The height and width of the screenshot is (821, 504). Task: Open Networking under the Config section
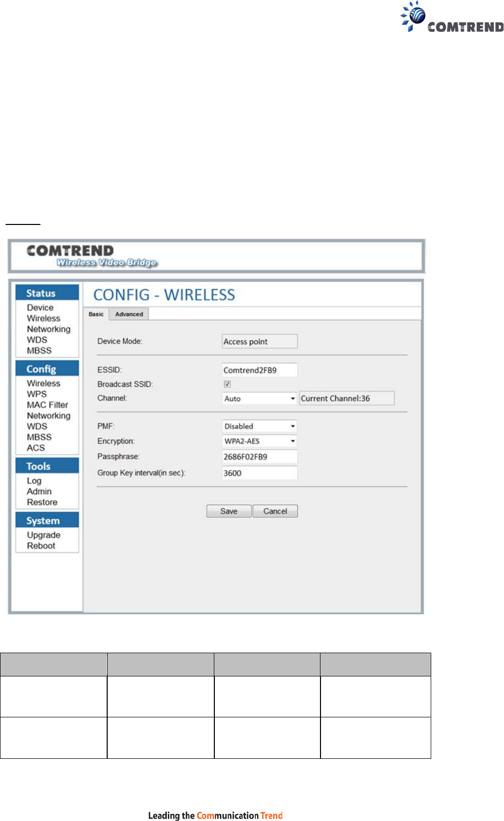click(49, 416)
